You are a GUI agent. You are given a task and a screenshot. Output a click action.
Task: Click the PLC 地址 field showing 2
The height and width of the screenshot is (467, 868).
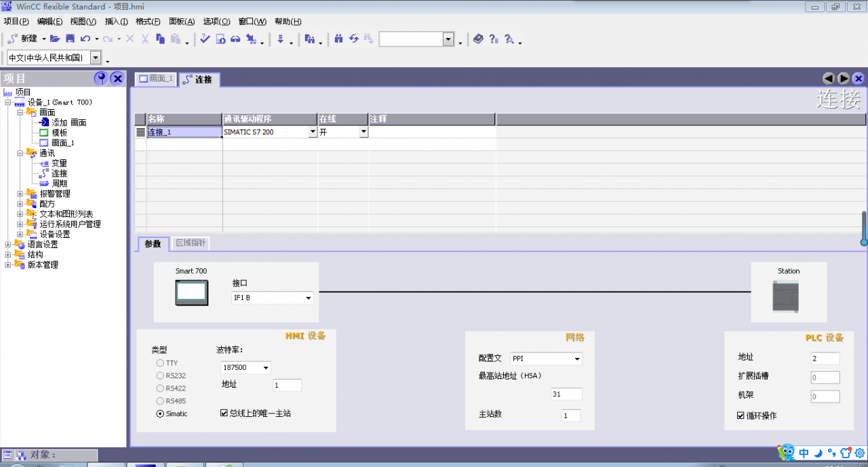[825, 359]
